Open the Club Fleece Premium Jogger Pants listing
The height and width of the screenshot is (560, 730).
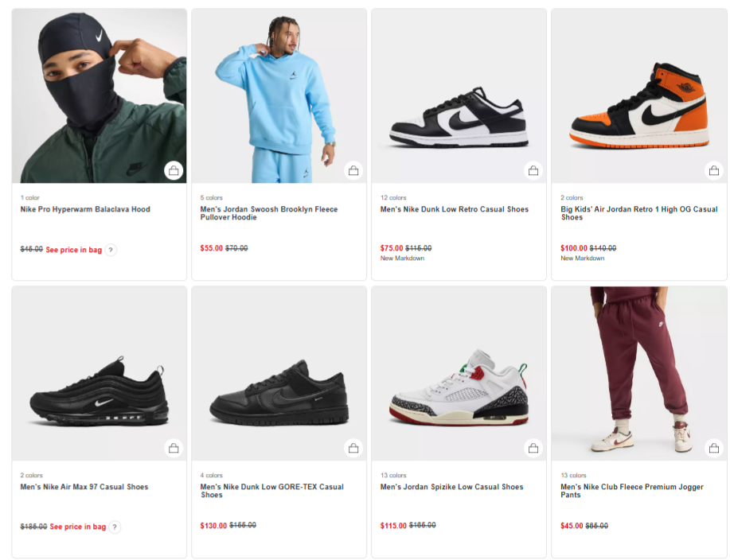(x=630, y=492)
